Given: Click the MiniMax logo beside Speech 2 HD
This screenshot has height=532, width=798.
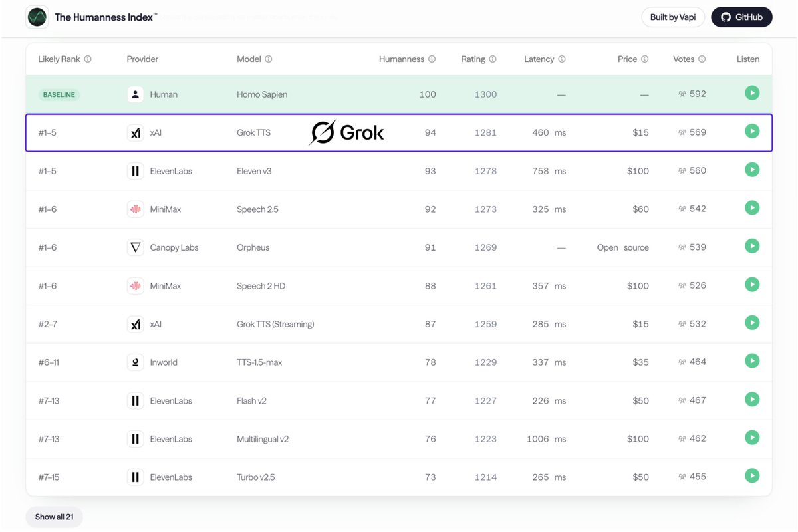Looking at the screenshot, I should point(136,286).
